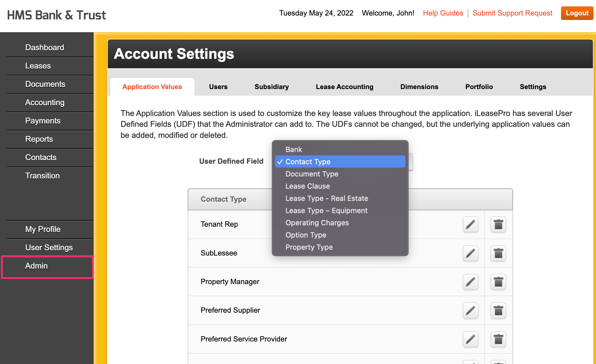
Task: Click Submit Support Request link
Action: click(512, 13)
